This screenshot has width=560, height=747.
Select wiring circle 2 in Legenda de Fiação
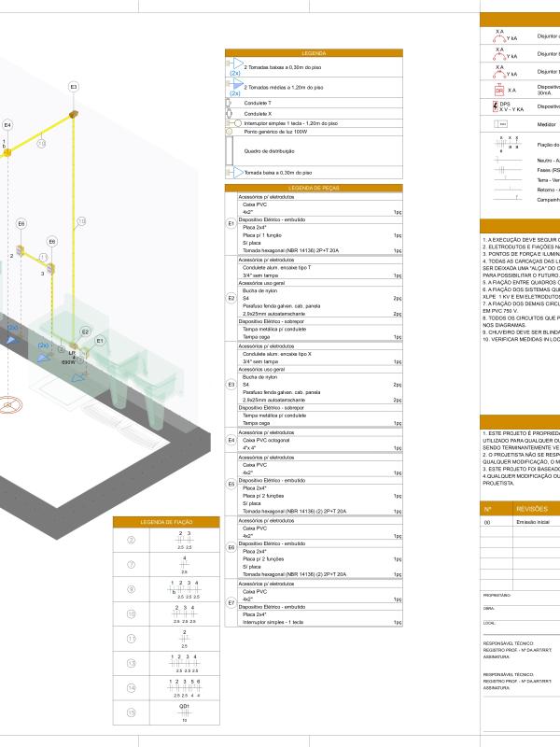click(x=131, y=540)
